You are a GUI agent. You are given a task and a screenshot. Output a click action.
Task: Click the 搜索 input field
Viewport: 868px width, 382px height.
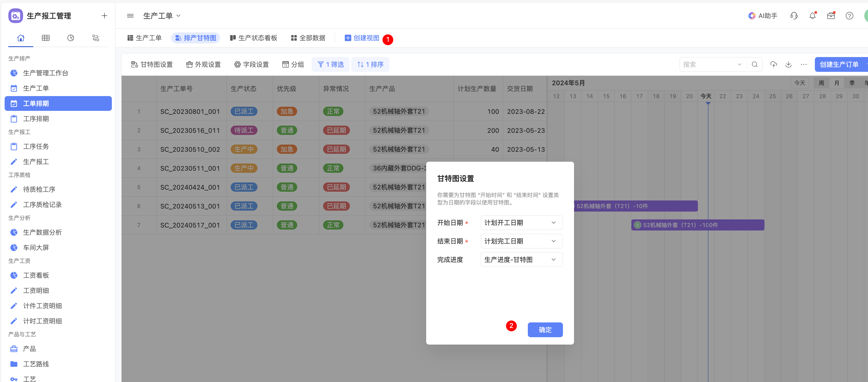(x=708, y=64)
